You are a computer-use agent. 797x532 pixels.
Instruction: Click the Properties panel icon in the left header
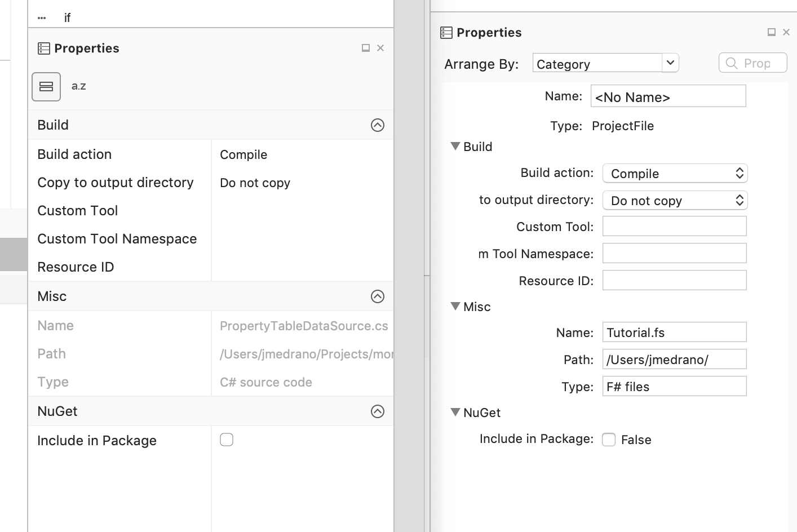click(x=44, y=48)
